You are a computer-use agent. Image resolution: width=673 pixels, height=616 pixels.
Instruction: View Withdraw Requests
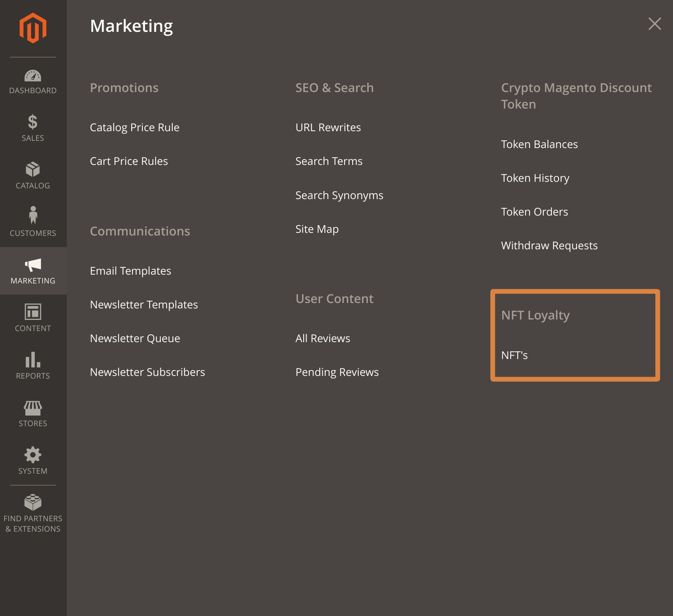pos(549,245)
